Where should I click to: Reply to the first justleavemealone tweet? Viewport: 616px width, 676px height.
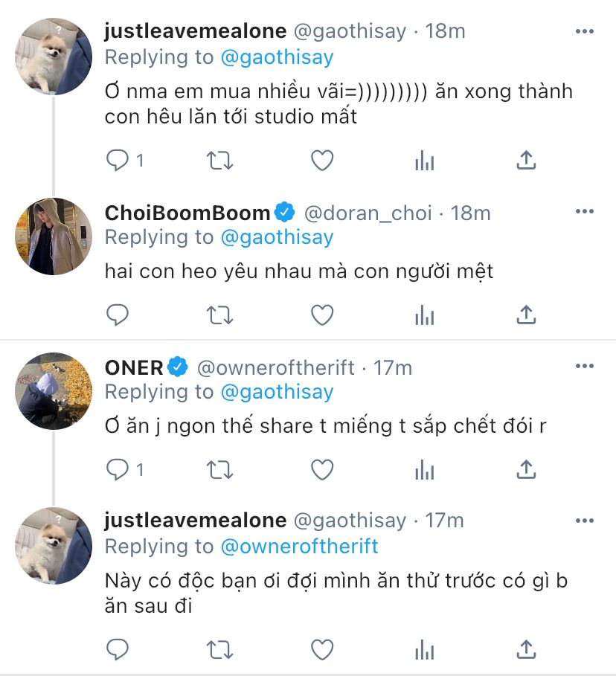(118, 160)
